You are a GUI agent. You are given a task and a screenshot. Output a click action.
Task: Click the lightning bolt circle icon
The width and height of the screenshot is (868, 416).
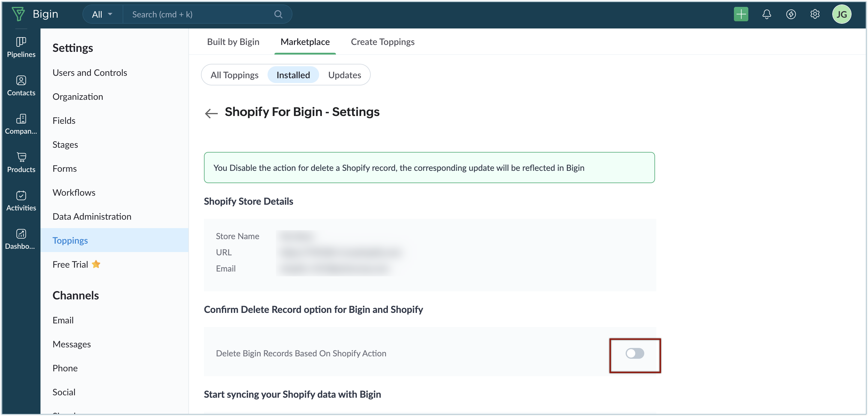point(791,14)
